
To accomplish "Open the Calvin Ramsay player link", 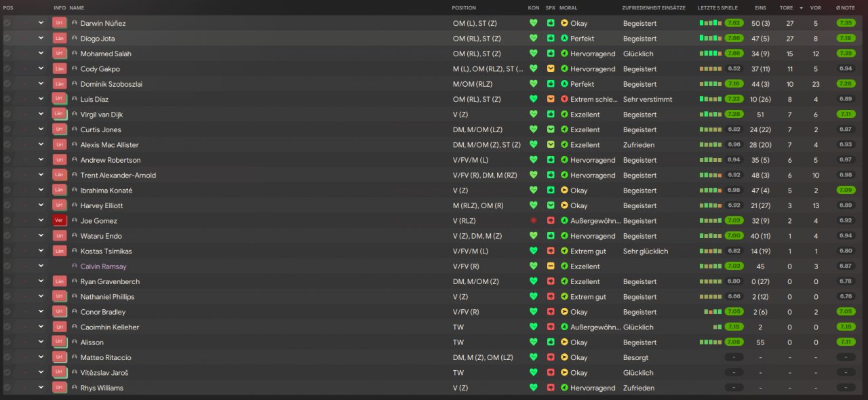I will 103,266.
